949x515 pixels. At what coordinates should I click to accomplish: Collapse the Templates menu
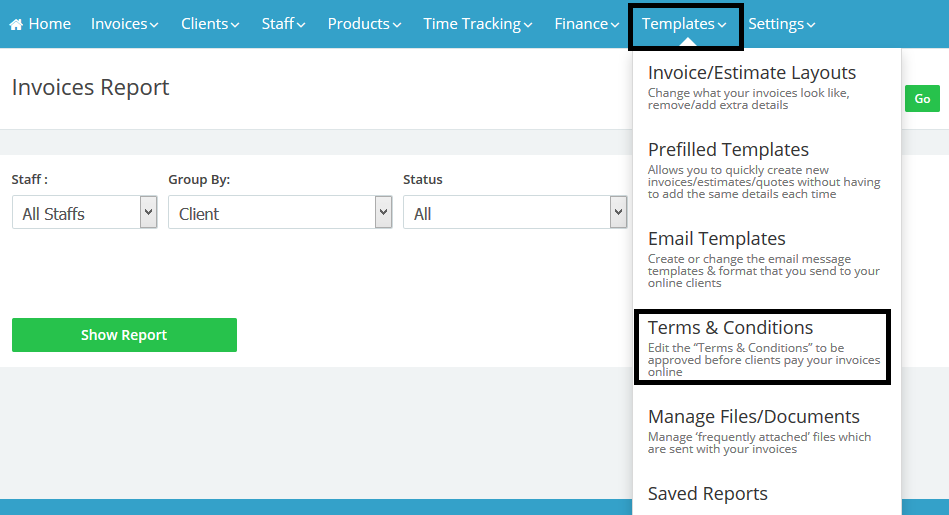[x=684, y=24]
